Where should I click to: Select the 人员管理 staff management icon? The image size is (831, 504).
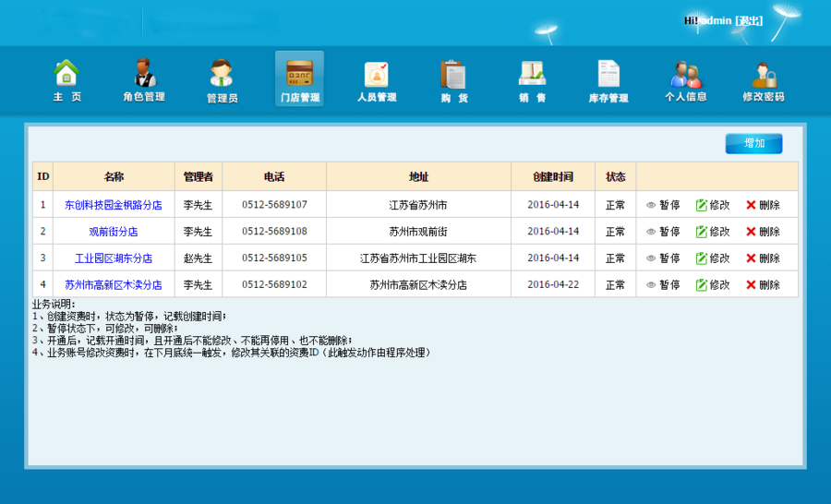pyautogui.click(x=377, y=79)
